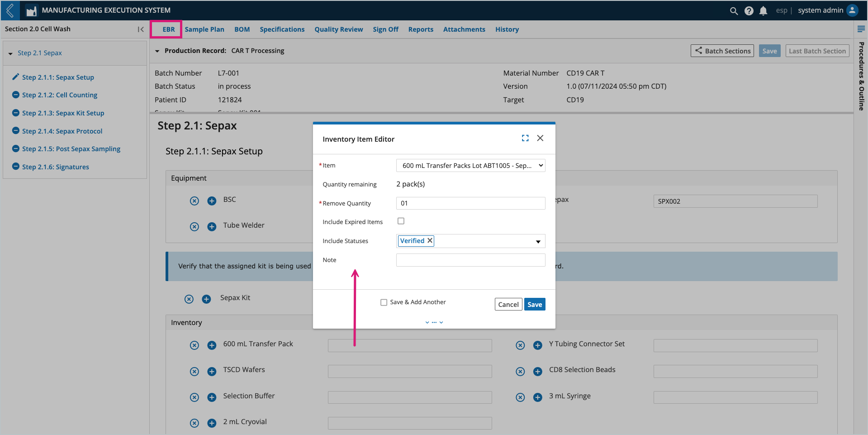
Task: Open the help question mark icon
Action: [749, 11]
